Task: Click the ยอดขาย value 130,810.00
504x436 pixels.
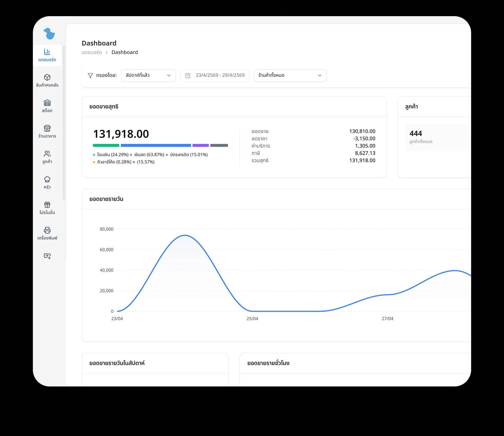Action: coord(362,131)
